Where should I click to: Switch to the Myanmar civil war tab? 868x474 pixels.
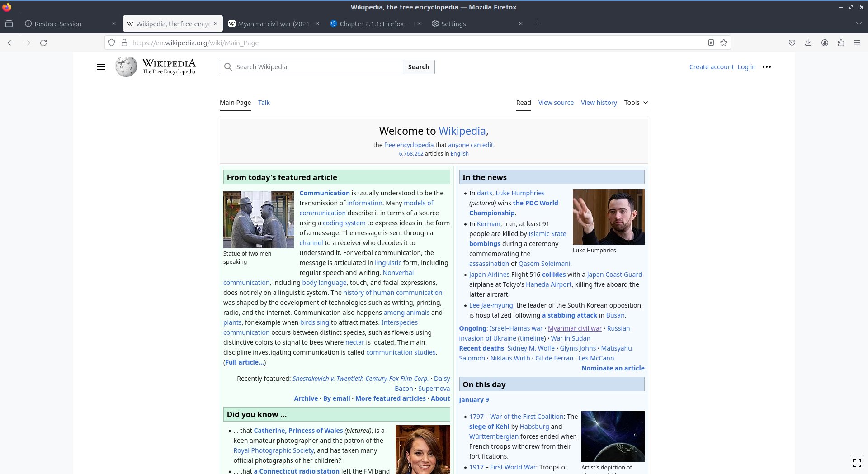tap(273, 24)
